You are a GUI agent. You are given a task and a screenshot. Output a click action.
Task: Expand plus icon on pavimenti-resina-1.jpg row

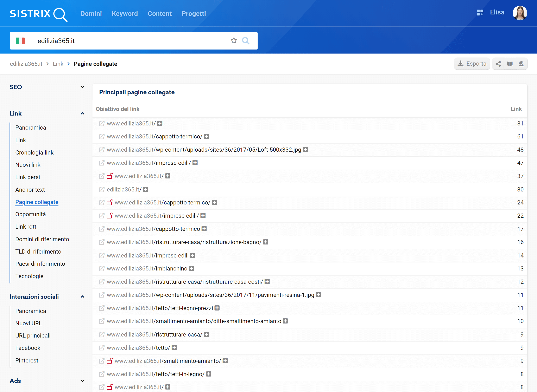[318, 295]
